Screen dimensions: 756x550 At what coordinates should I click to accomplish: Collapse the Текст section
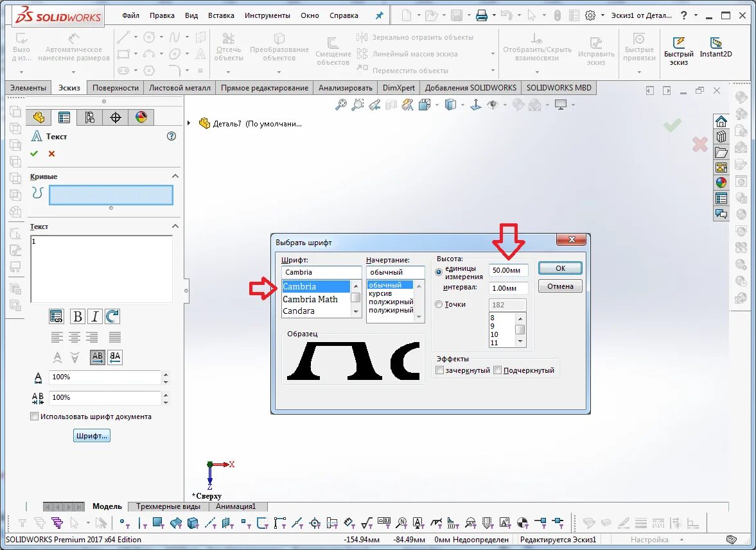(175, 227)
